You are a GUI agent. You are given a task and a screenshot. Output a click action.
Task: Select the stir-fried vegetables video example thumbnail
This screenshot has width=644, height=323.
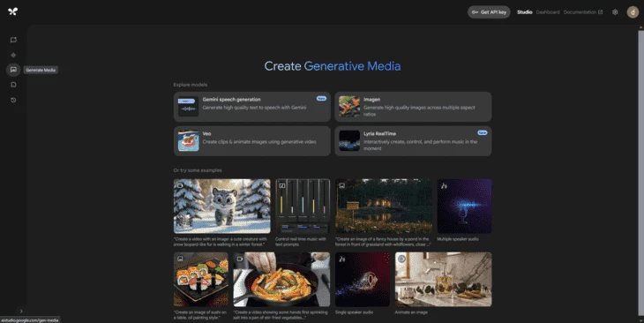pos(281,280)
